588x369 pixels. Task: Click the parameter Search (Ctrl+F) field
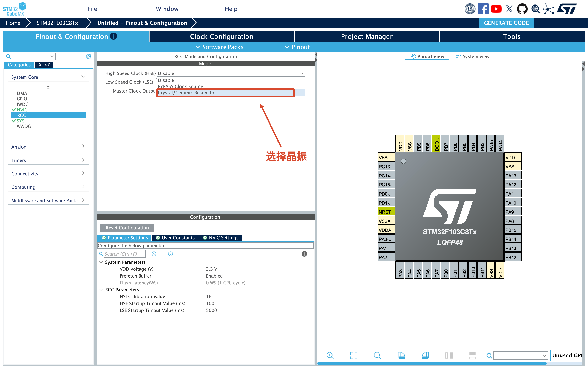tap(125, 254)
